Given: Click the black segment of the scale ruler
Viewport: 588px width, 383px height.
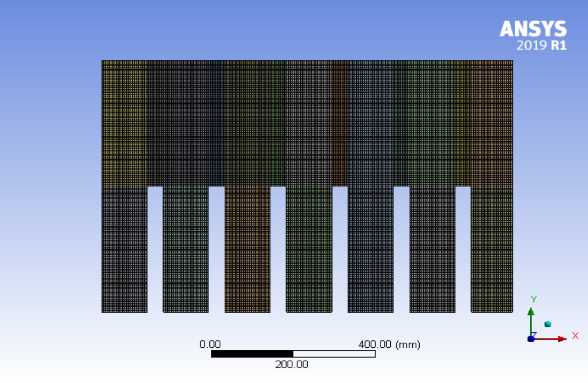Looking at the screenshot, I should pos(252,354).
